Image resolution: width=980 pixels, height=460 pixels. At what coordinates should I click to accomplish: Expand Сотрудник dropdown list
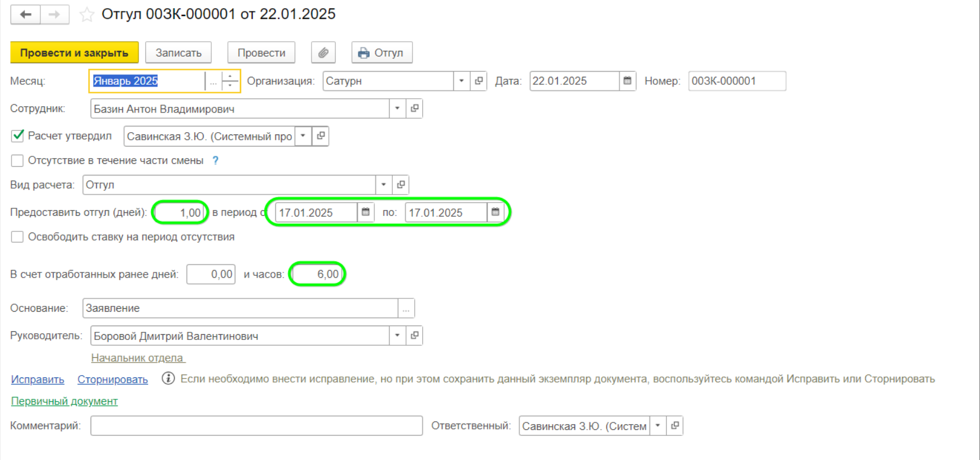coord(397,109)
